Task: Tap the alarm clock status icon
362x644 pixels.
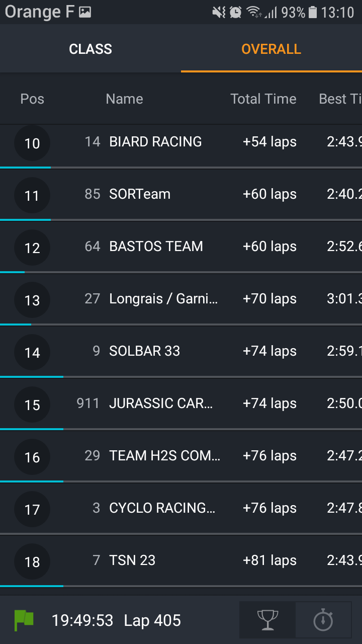Action: [235, 12]
